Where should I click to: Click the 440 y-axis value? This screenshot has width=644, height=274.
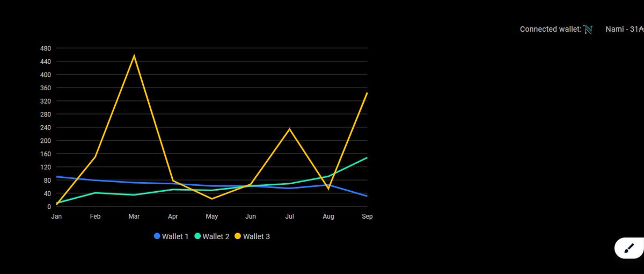point(46,62)
